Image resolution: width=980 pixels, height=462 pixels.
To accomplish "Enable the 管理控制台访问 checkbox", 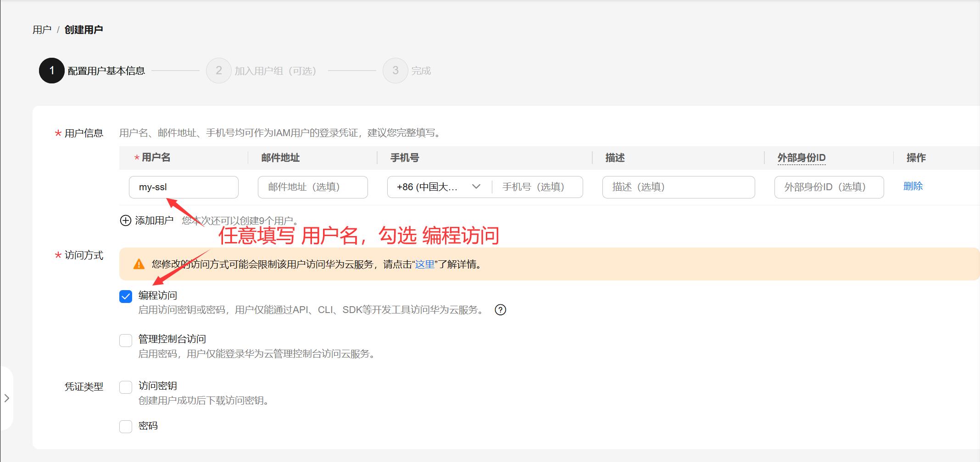I will tap(126, 341).
